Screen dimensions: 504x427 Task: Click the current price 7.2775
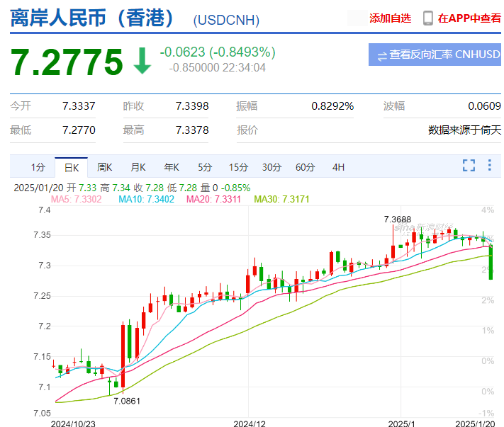[67, 62]
